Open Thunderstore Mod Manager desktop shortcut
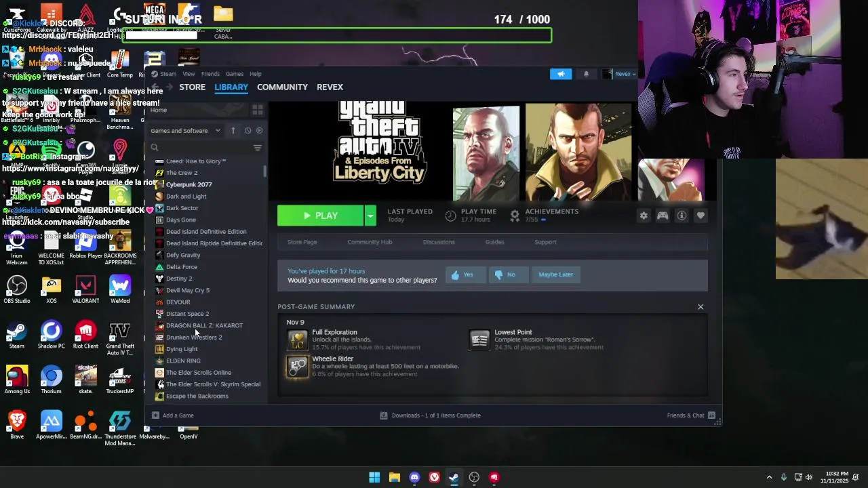The height and width of the screenshot is (488, 868). point(120,428)
